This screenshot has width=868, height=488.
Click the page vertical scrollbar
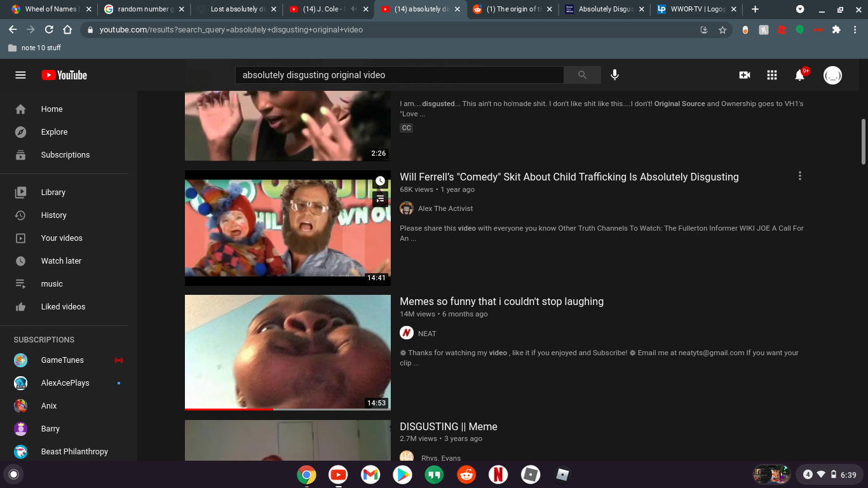coord(864,142)
